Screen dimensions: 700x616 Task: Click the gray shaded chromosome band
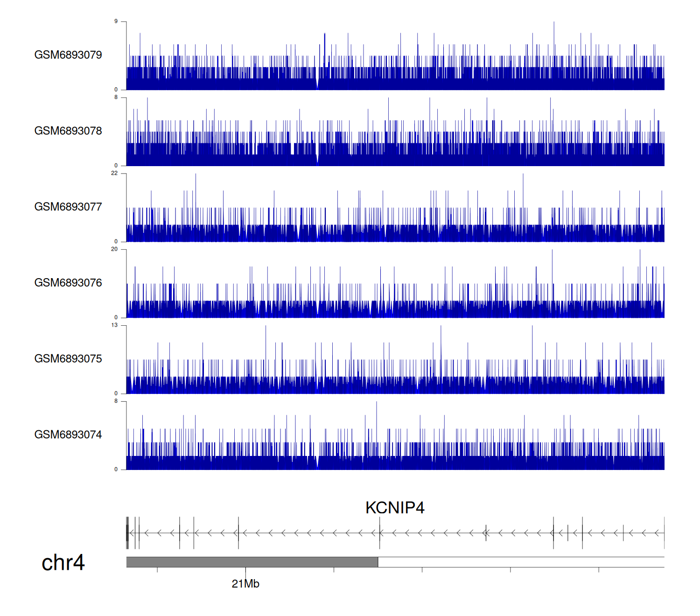(252, 562)
